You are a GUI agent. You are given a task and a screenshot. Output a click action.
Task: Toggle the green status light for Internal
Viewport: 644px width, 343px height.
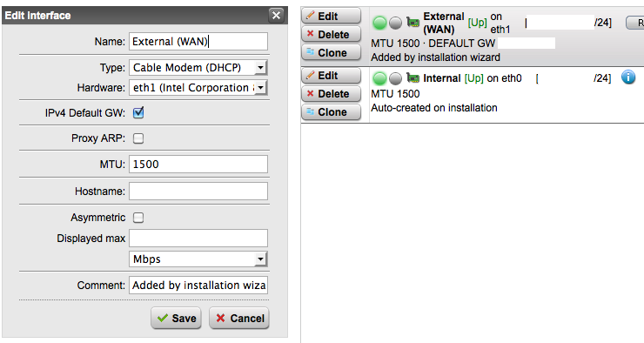[x=380, y=78]
